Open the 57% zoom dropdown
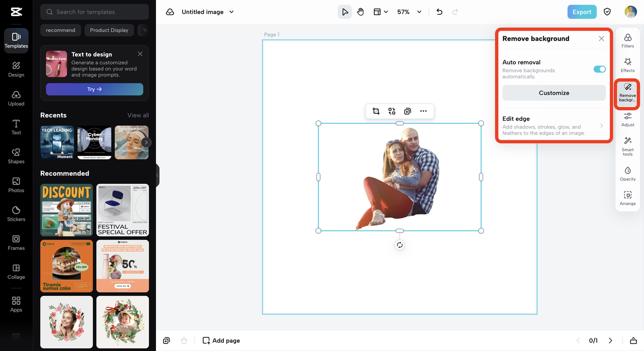 pos(409,12)
